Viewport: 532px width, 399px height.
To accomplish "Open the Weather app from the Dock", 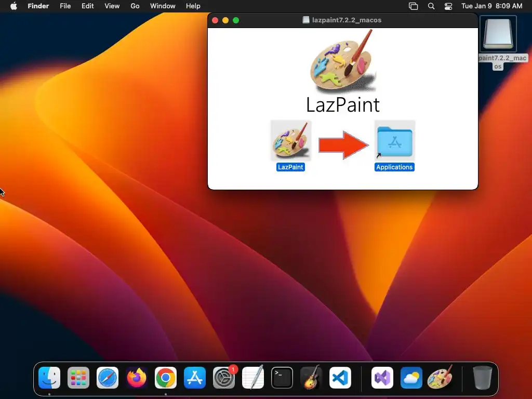I will (411, 378).
